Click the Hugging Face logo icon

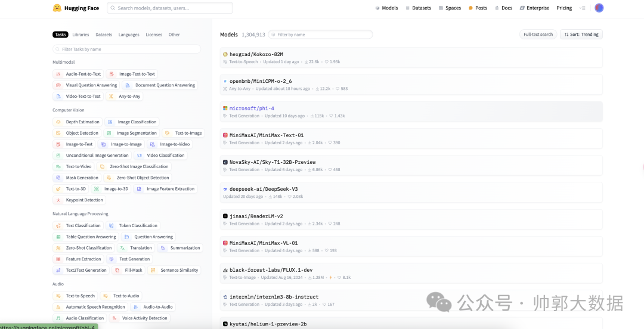click(x=57, y=8)
